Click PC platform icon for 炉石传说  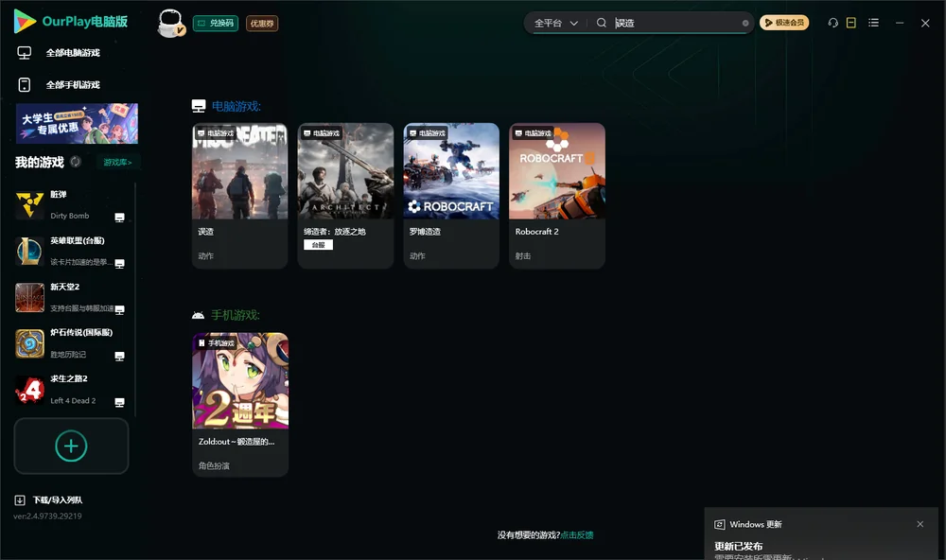point(119,356)
